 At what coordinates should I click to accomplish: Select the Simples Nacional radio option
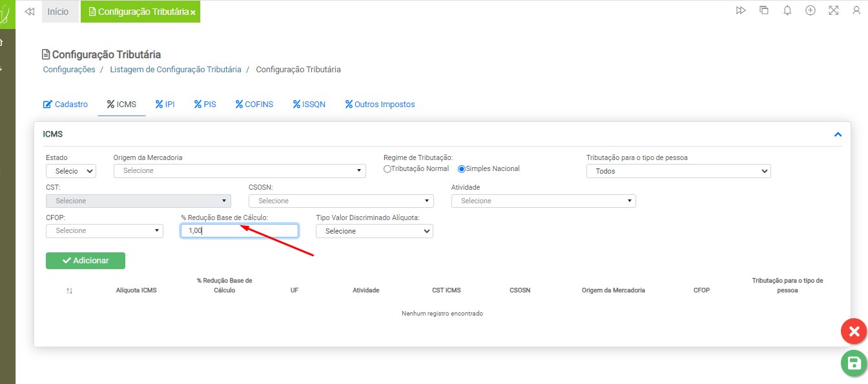pyautogui.click(x=462, y=169)
